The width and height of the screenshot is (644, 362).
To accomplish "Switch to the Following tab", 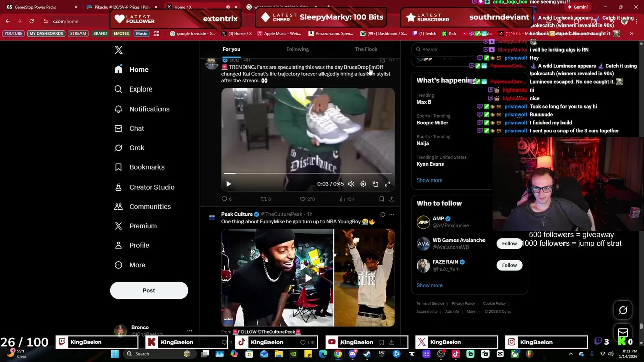I will 297,49.
